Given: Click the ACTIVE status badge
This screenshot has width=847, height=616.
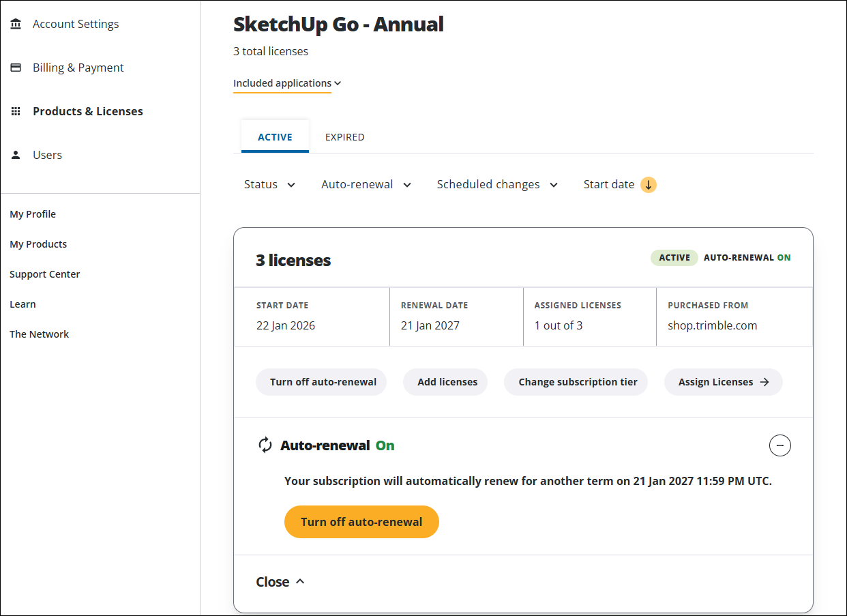Looking at the screenshot, I should point(674,257).
